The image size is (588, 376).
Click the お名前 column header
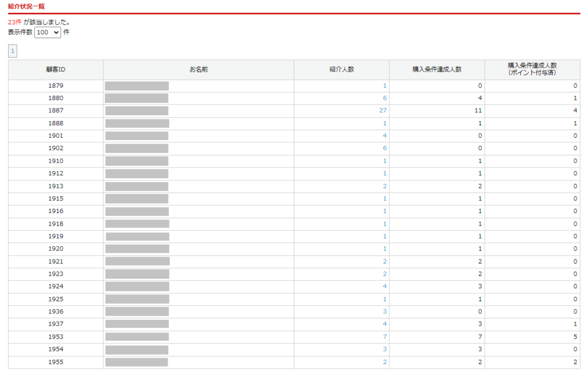coord(198,69)
